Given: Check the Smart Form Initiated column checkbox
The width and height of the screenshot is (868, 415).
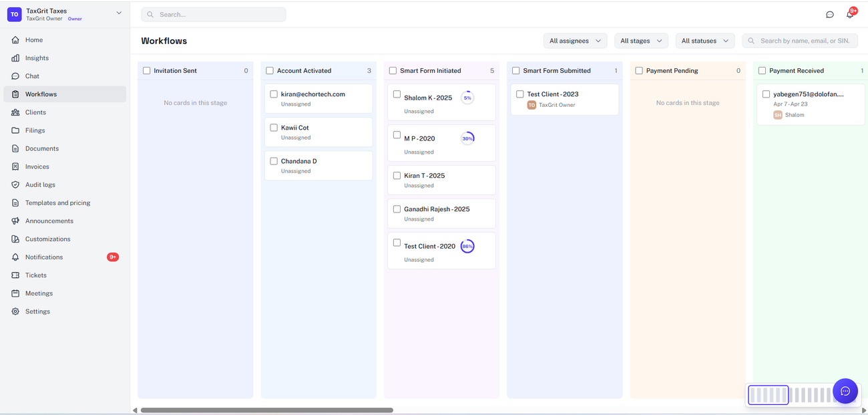Looking at the screenshot, I should pyautogui.click(x=393, y=71).
